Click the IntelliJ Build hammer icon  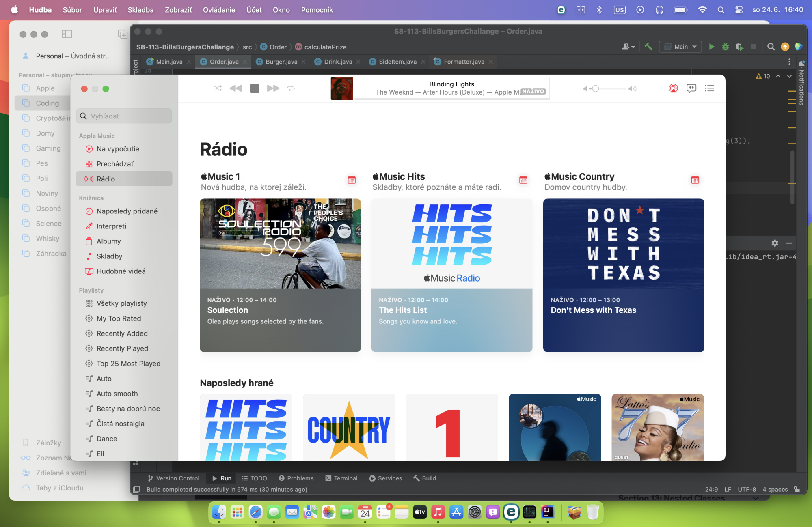(648, 47)
